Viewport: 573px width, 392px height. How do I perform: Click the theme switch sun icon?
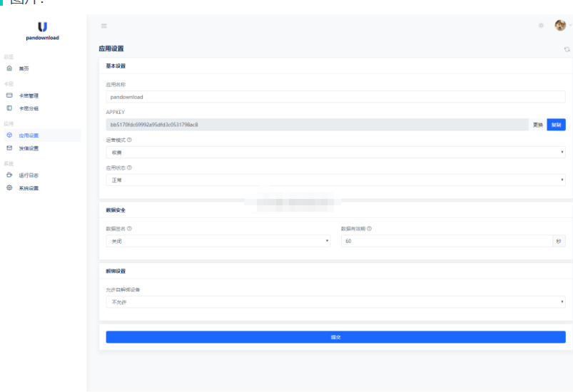coord(541,26)
